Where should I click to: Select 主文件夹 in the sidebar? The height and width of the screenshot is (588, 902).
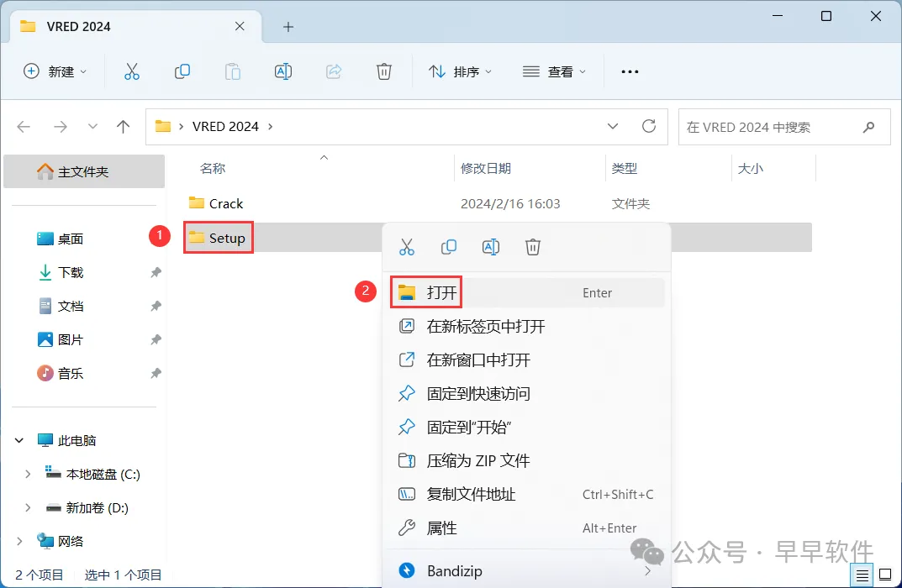[84, 171]
